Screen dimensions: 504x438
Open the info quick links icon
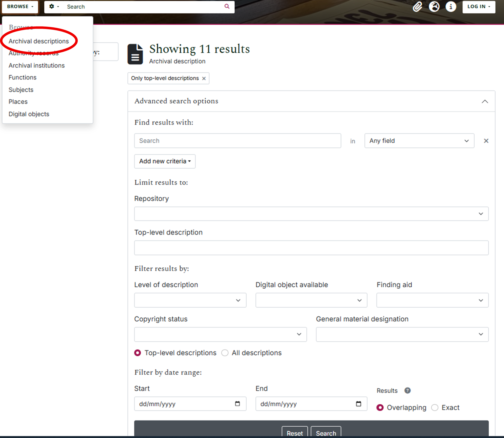[x=451, y=7]
